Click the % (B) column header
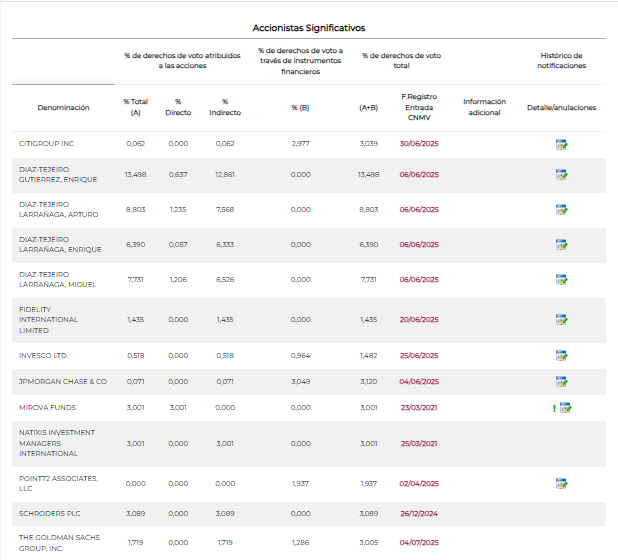Image resolution: width=618 pixels, height=560 pixels. [300, 108]
